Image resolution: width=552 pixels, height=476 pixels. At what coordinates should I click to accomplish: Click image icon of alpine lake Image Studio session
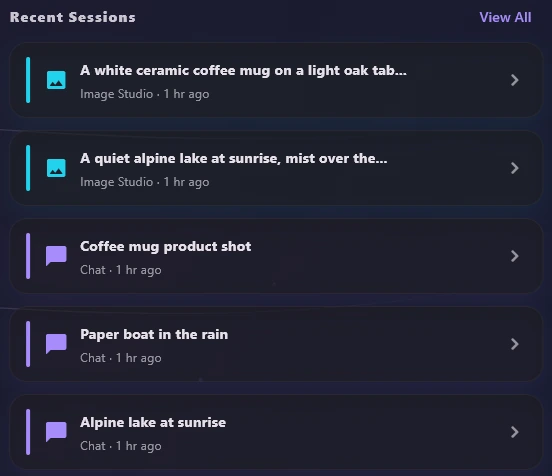click(x=56, y=168)
